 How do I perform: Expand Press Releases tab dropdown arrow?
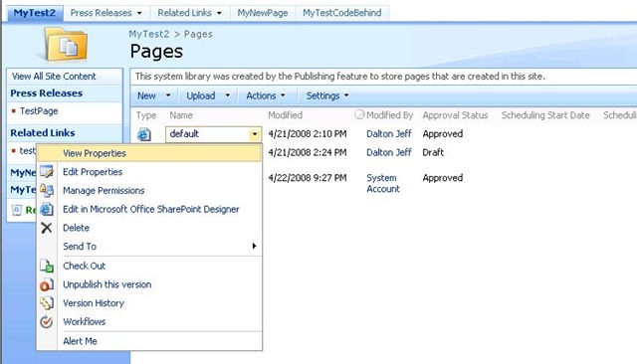pyautogui.click(x=139, y=13)
